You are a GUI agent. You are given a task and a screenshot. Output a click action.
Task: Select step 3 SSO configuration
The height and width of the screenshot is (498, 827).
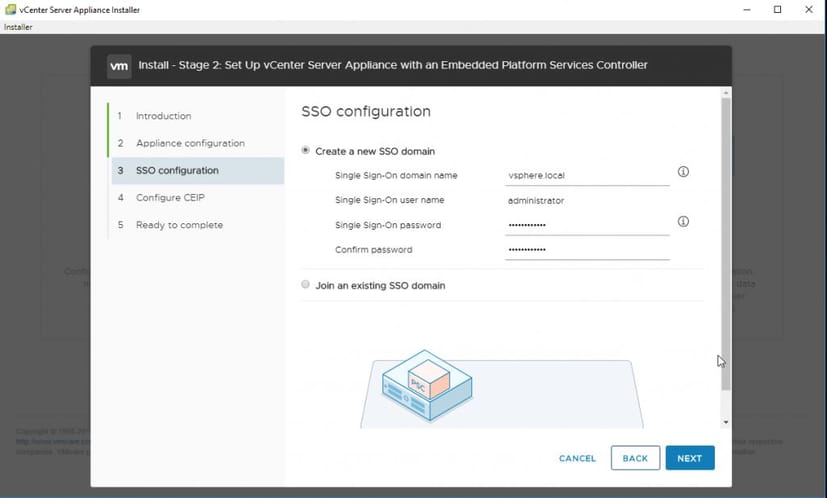click(x=198, y=170)
